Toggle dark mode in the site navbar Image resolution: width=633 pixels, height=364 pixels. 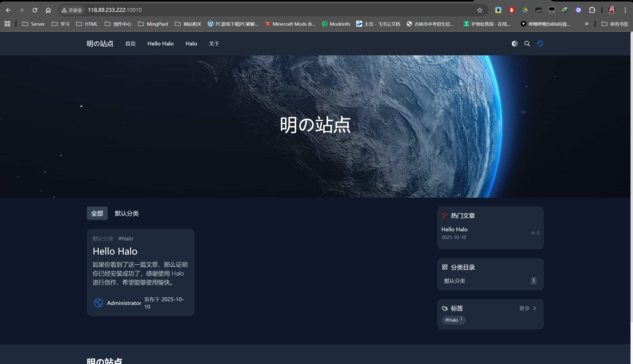(x=515, y=43)
